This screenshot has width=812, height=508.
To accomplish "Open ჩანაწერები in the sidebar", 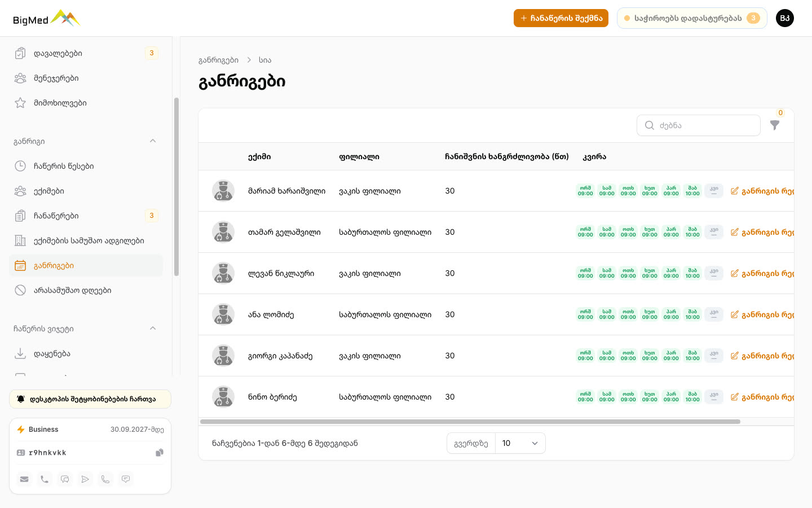I will click(x=86, y=216).
